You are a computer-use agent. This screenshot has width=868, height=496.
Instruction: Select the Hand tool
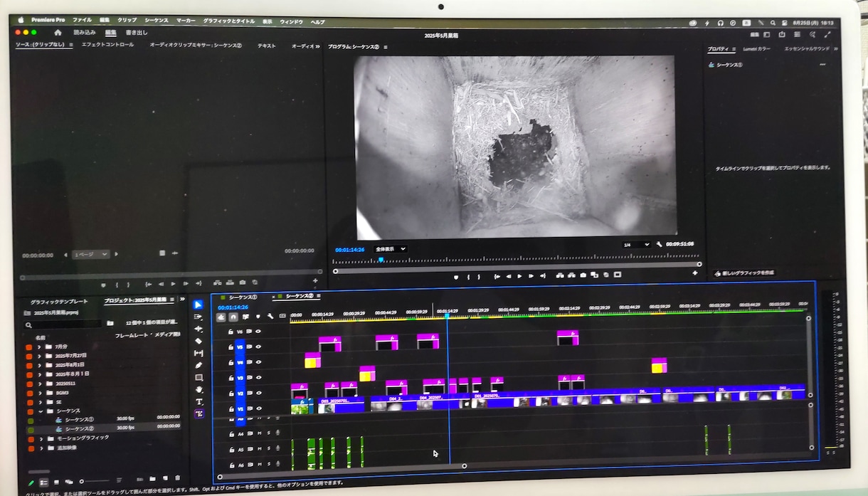pos(199,389)
